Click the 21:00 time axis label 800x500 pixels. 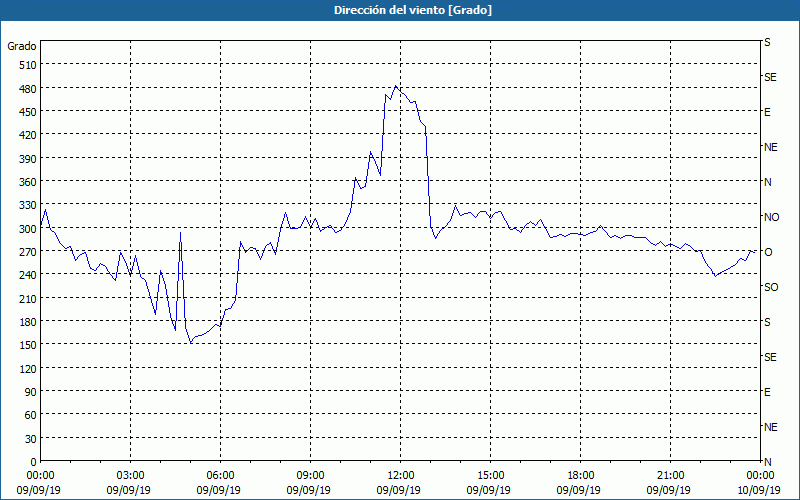pyautogui.click(x=670, y=476)
